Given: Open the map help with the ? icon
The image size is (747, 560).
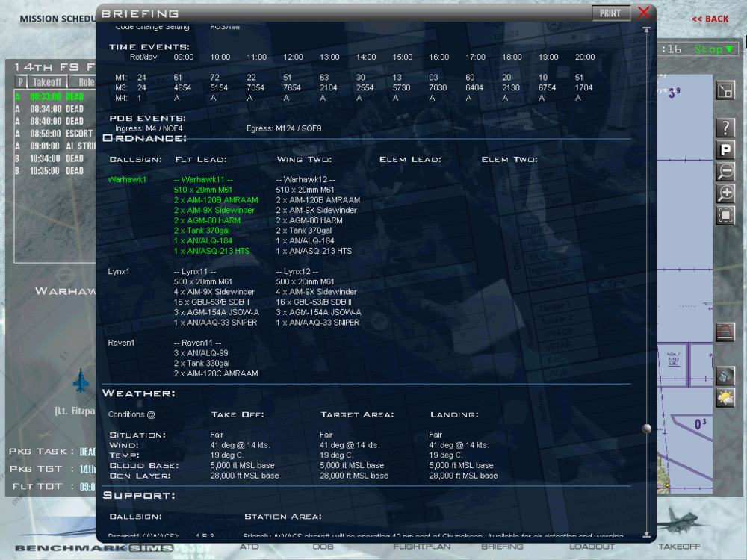Looking at the screenshot, I should pyautogui.click(x=725, y=128).
